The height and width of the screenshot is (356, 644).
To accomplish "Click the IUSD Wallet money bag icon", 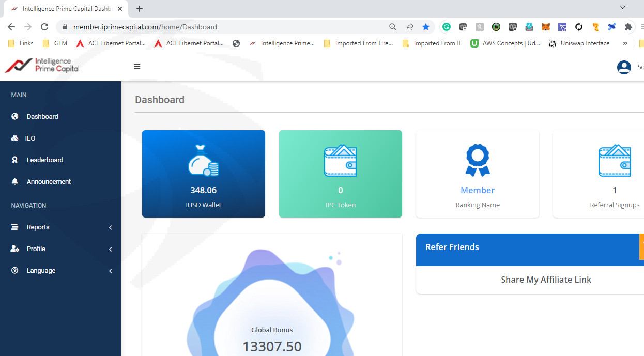I will coord(203,161).
